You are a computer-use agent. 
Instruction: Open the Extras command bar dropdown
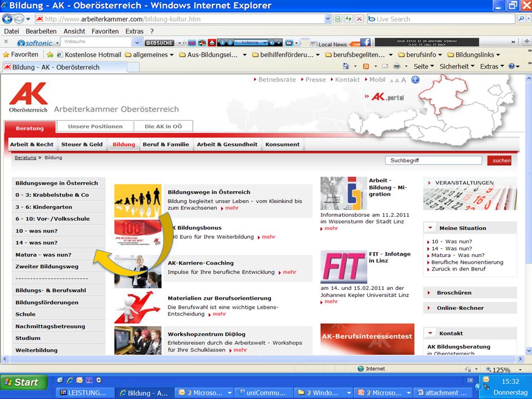tap(492, 66)
